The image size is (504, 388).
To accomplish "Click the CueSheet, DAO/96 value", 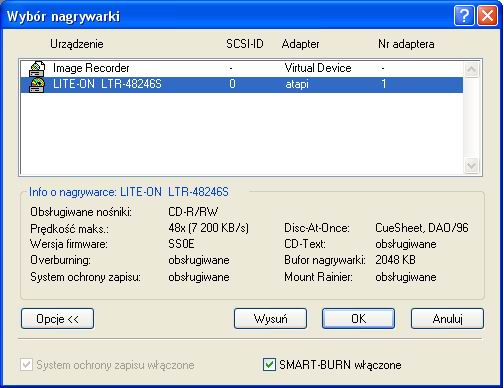I will (x=422, y=228).
